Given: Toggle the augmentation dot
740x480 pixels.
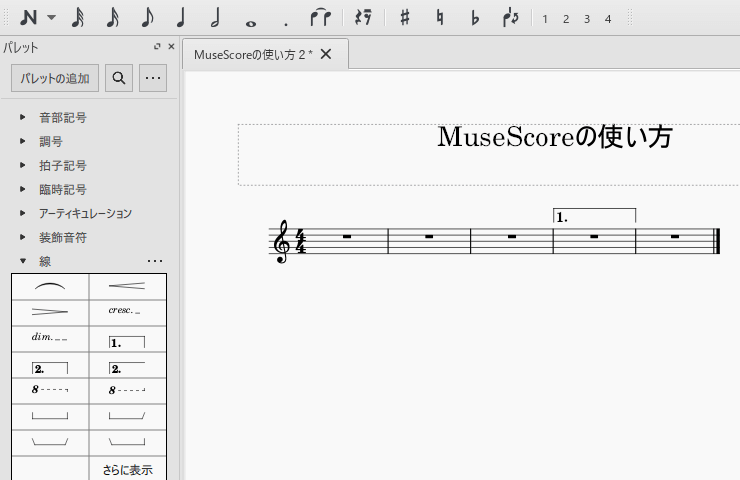Looking at the screenshot, I should pos(286,23).
